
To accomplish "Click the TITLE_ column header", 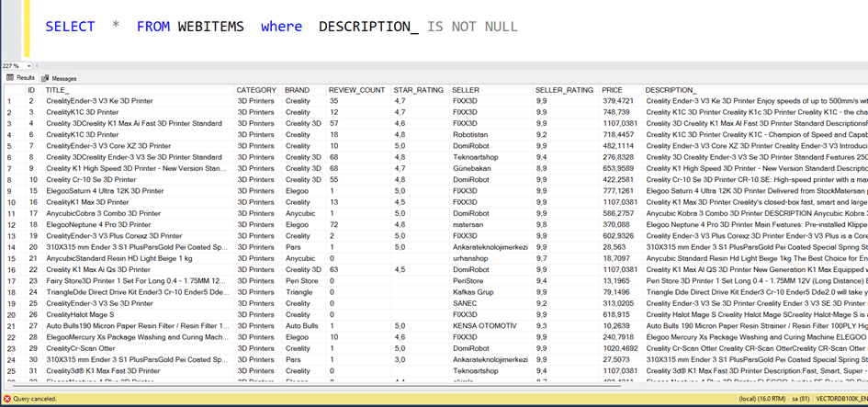I will tap(58, 90).
